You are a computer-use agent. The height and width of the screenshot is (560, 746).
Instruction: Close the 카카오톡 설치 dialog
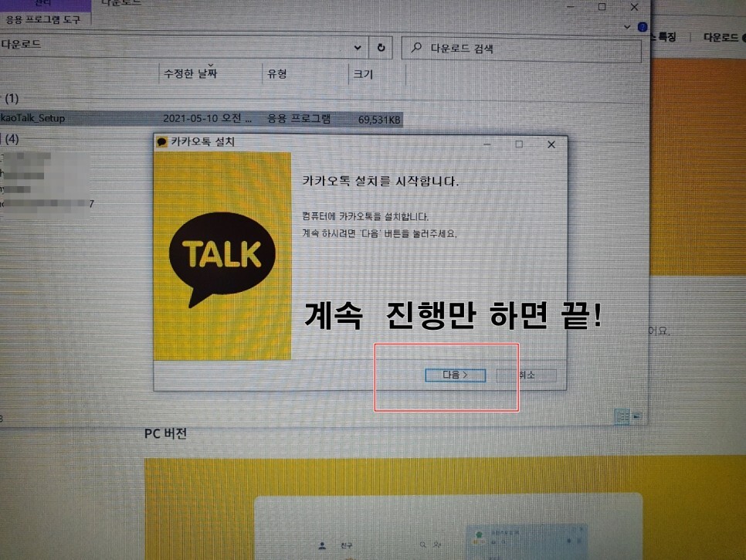tap(551, 144)
